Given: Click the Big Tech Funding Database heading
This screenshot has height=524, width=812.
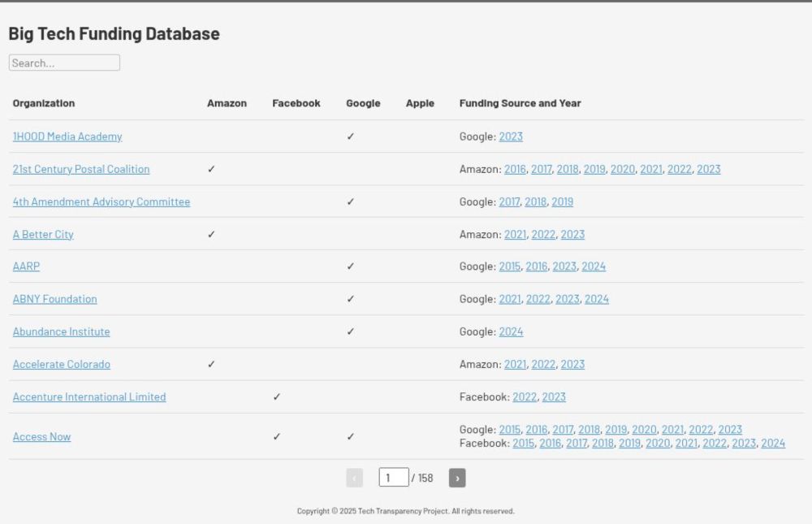Looking at the screenshot, I should pyautogui.click(x=114, y=33).
